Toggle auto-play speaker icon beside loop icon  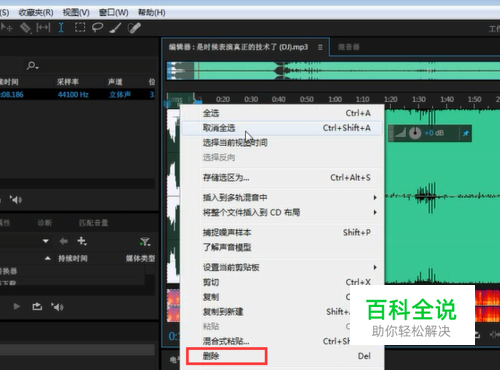pyautogui.click(x=57, y=307)
